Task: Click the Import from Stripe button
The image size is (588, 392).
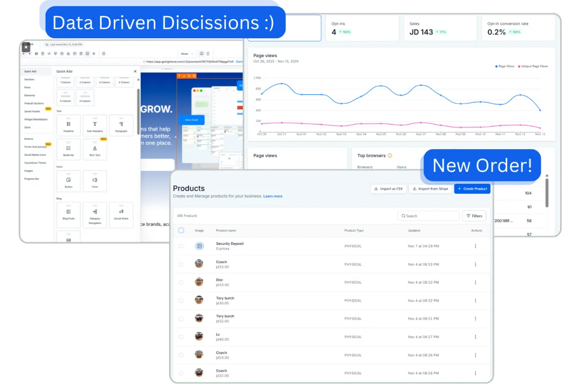Action: click(x=430, y=189)
